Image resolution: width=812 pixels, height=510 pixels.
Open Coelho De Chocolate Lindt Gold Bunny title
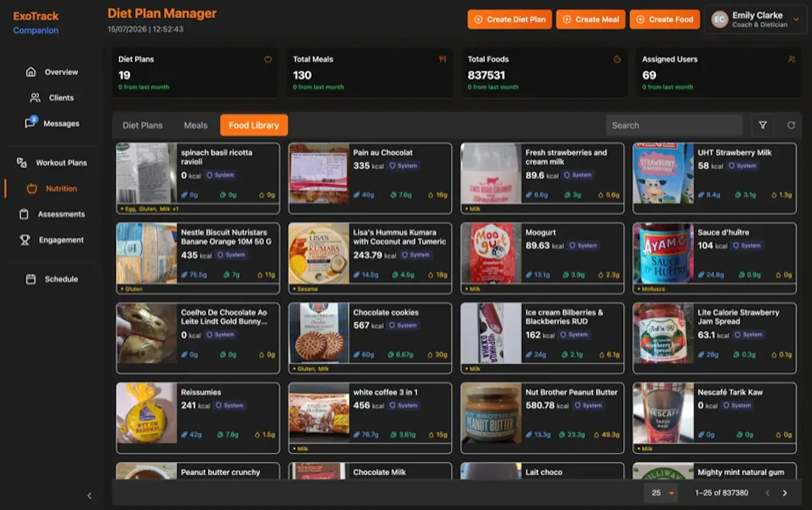[x=224, y=317]
